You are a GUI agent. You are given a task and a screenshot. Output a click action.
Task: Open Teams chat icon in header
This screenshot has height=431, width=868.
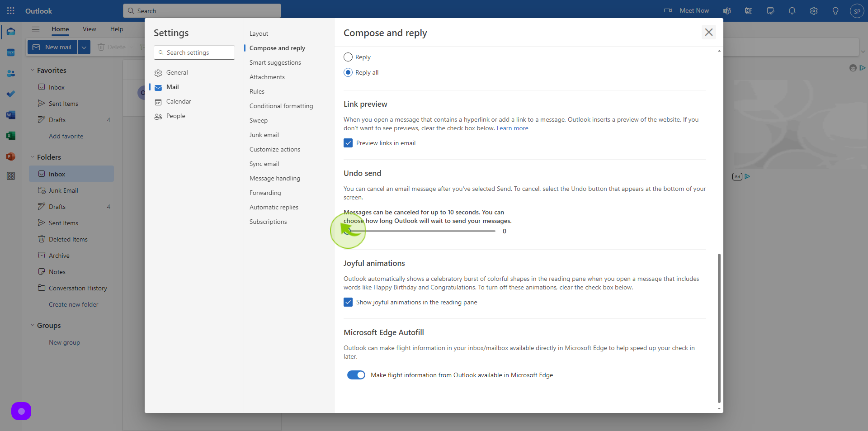(727, 11)
